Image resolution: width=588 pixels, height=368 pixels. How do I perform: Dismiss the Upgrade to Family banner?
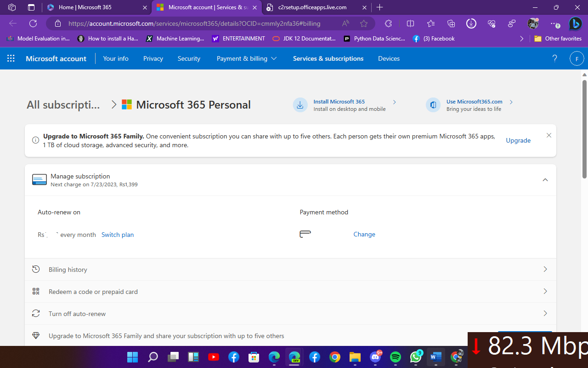click(x=548, y=135)
